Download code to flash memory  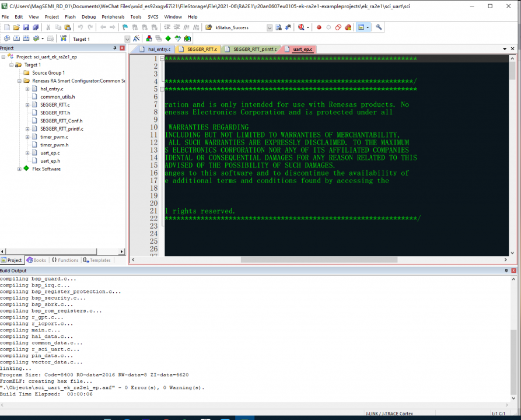pos(63,38)
